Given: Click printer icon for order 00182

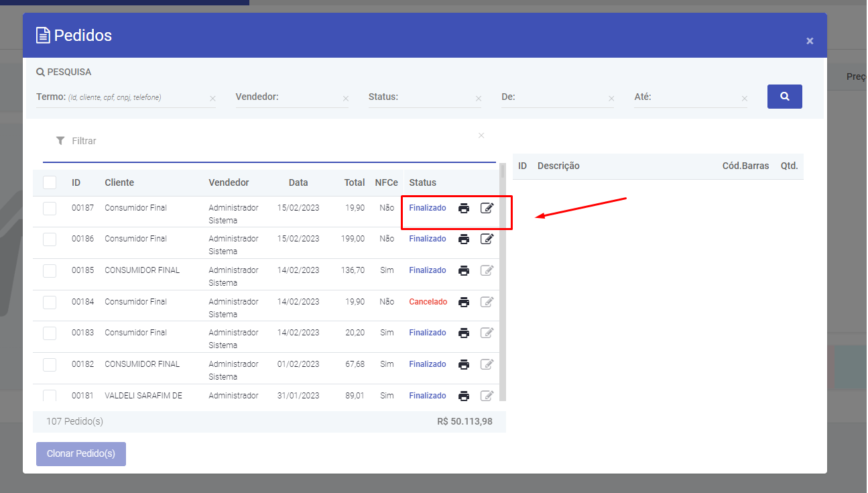Looking at the screenshot, I should pos(464,364).
